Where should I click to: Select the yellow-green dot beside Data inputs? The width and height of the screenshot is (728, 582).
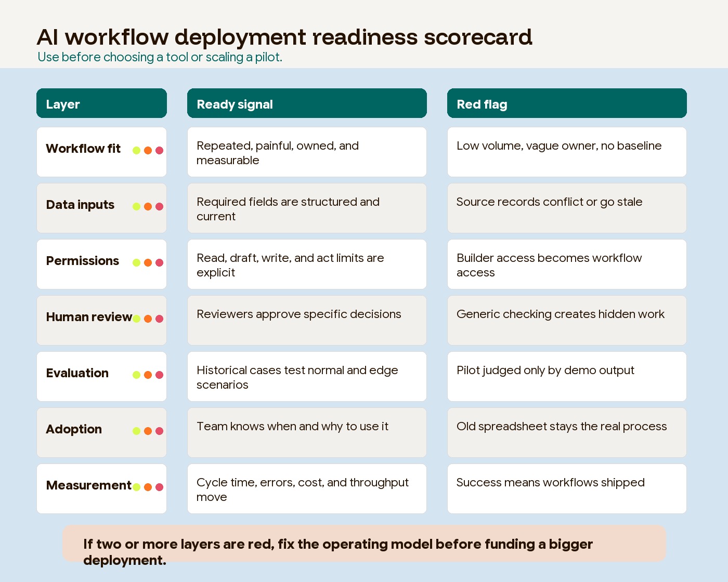136,206
